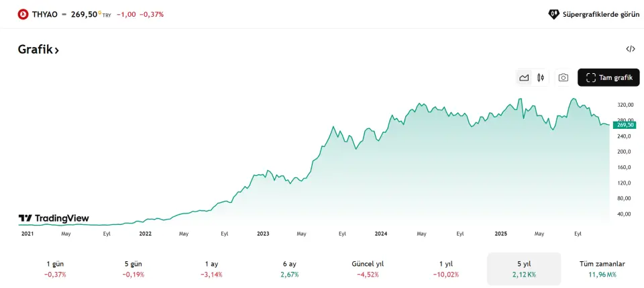Click the 269,50 current price label
This screenshot has width=644, height=288.
pyautogui.click(x=625, y=125)
